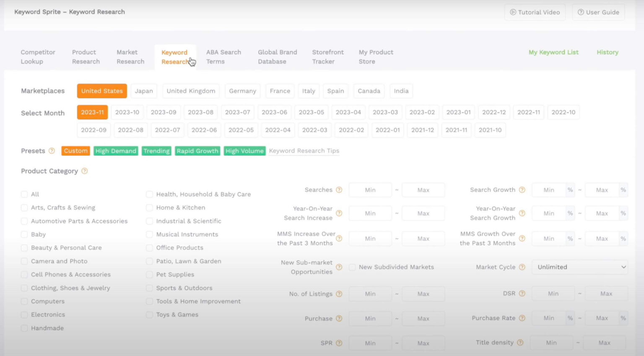Open the Presets help tooltip icon
Image resolution: width=644 pixels, height=356 pixels.
coord(52,151)
